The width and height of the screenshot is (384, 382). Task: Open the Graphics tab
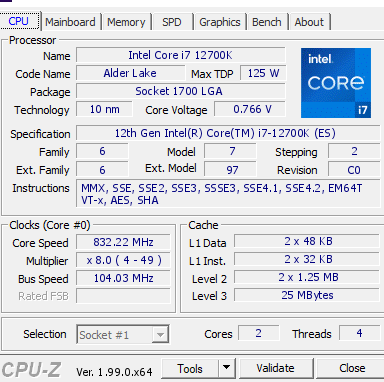pyautogui.click(x=220, y=22)
